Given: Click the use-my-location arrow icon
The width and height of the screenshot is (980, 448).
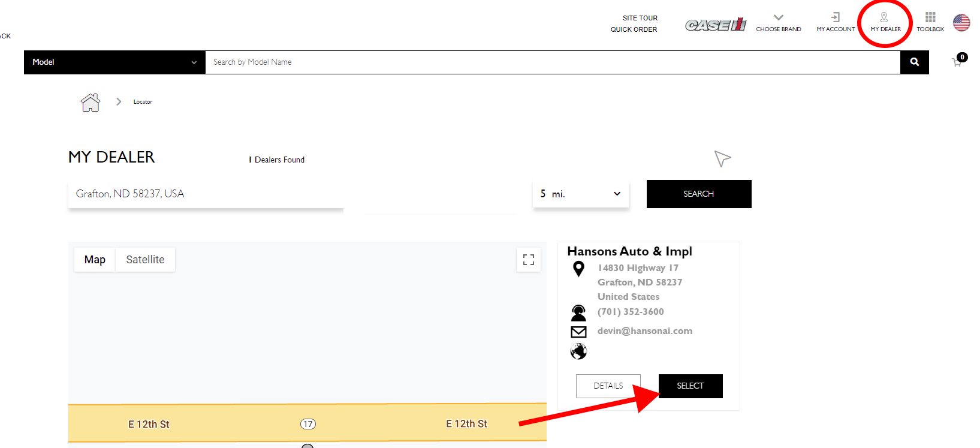Looking at the screenshot, I should pos(722,158).
